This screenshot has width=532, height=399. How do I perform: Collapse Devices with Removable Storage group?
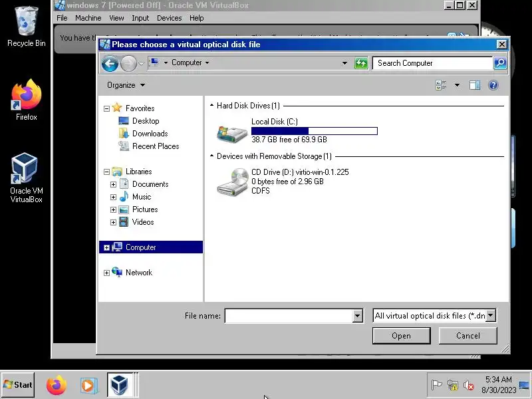pyautogui.click(x=211, y=156)
